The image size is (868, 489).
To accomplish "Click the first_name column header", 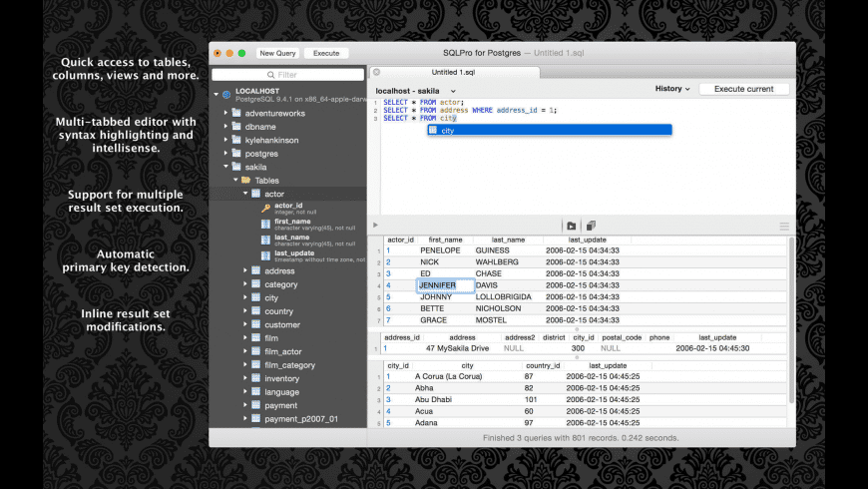I will tap(445, 240).
